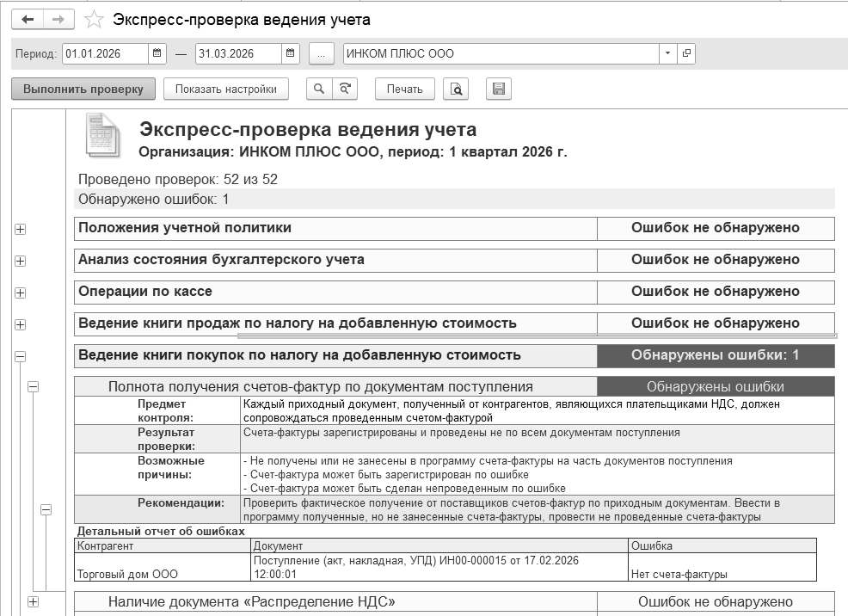The height and width of the screenshot is (616, 848).
Task: Go forward with the right arrow button
Action: click(x=58, y=20)
